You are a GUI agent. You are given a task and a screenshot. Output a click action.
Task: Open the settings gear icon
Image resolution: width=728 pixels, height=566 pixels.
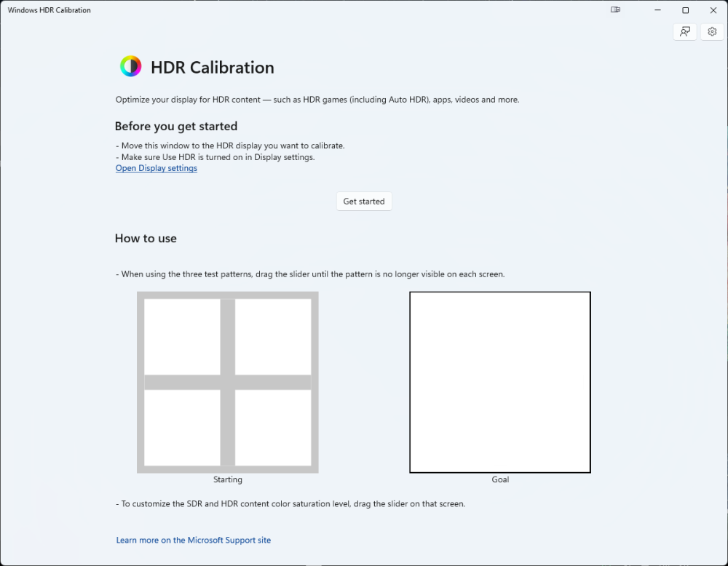712,32
